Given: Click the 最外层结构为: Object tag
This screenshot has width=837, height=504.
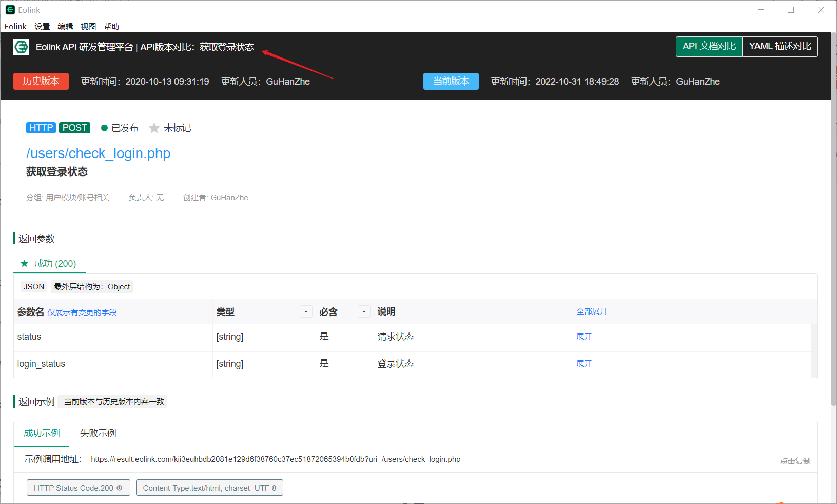Looking at the screenshot, I should click(92, 287).
